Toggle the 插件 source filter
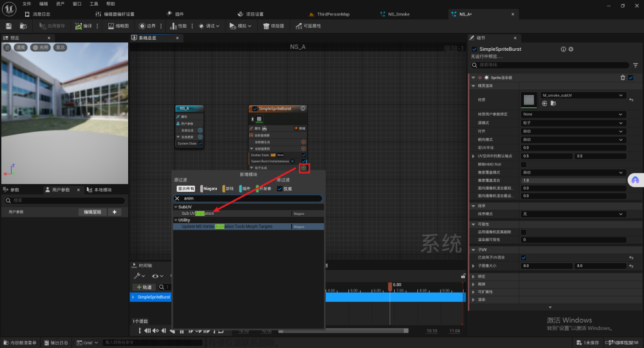Viewport: 644px width, 348px height. 245,188
